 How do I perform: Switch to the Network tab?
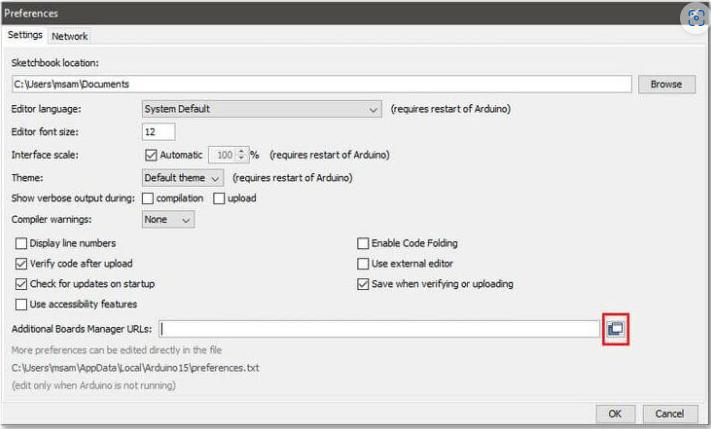69,36
